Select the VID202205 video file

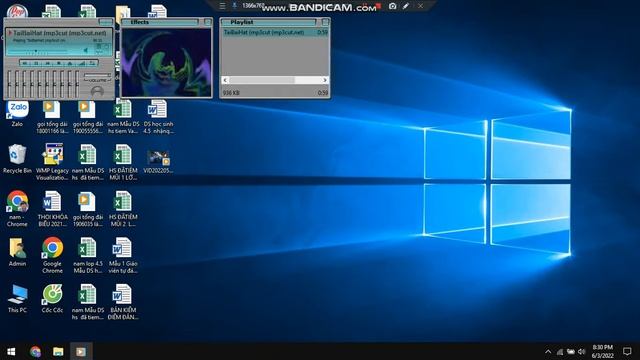(x=158, y=162)
